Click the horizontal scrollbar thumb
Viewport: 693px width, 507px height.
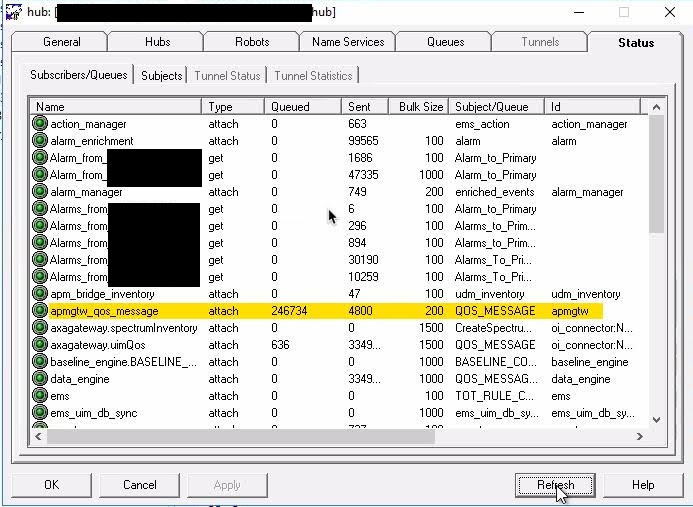(240, 437)
